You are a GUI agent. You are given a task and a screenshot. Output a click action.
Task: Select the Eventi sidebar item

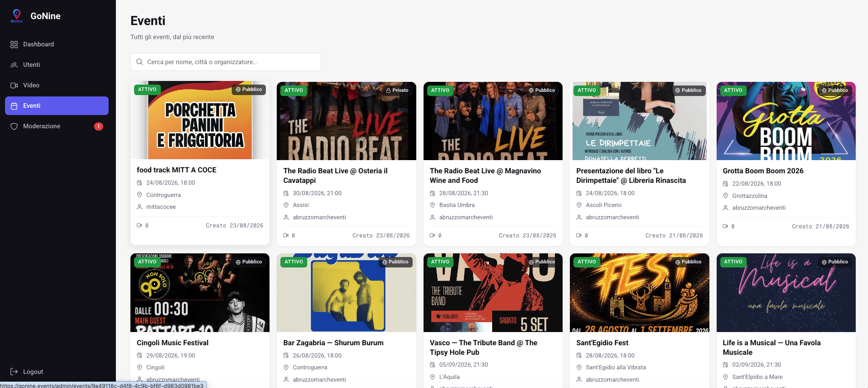pos(57,106)
